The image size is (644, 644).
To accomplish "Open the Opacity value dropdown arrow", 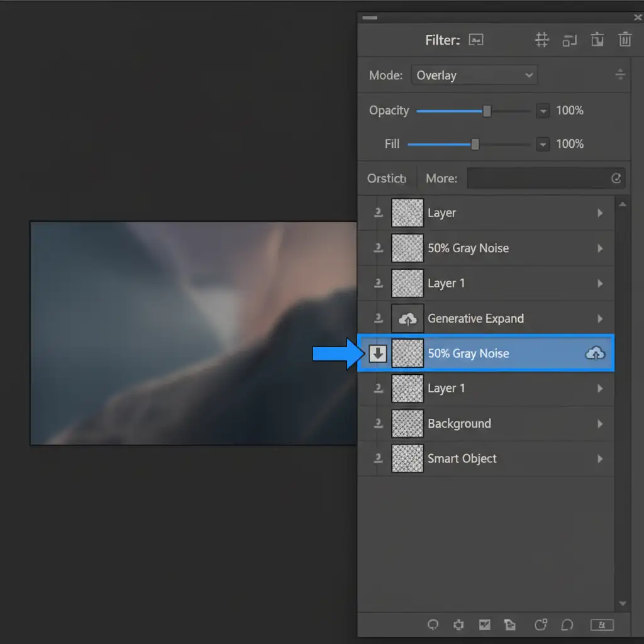I will tap(543, 111).
